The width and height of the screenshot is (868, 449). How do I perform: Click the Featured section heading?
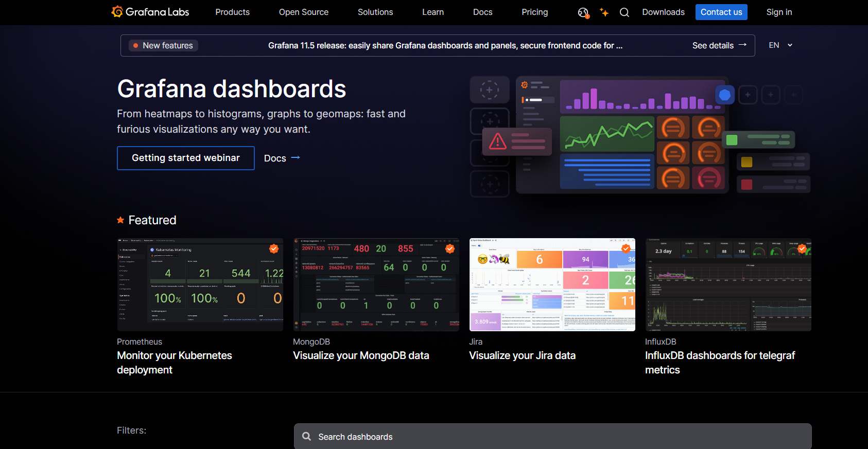152,220
